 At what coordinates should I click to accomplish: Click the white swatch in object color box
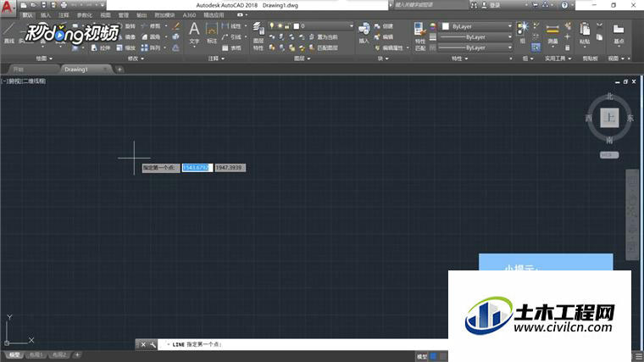(445, 26)
